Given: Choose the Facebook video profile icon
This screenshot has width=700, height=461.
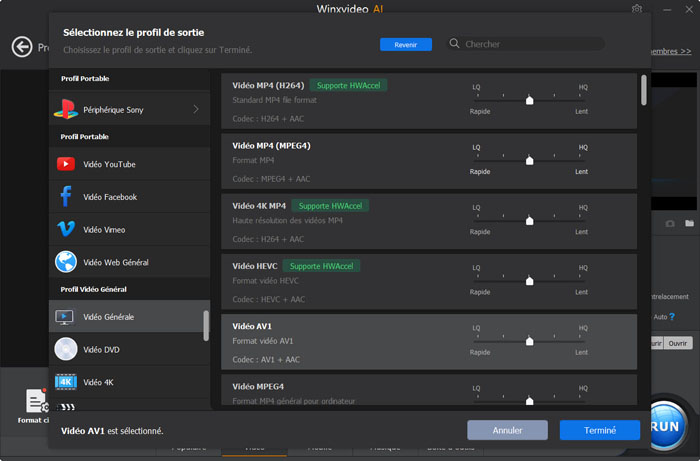Looking at the screenshot, I should pos(66,197).
